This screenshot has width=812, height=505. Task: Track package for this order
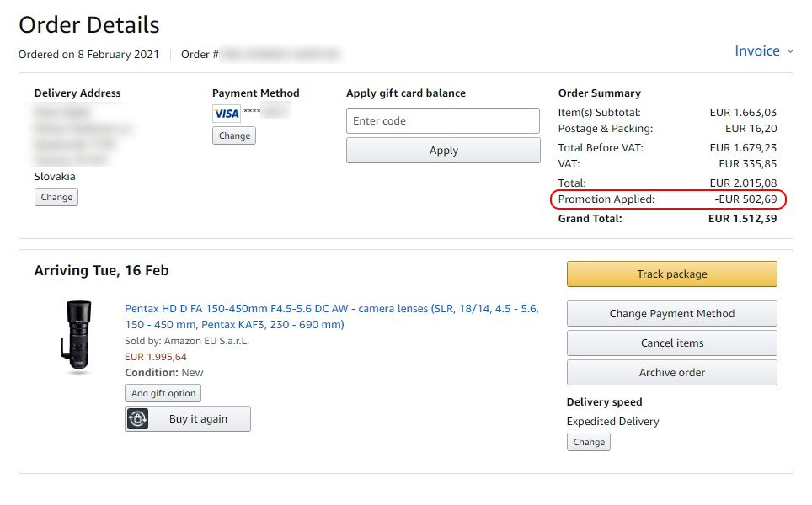point(671,274)
